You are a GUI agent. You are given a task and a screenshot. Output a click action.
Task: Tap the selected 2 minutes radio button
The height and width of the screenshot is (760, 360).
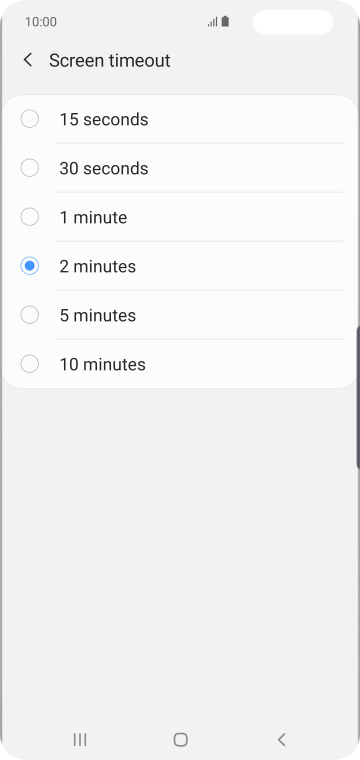pos(30,266)
